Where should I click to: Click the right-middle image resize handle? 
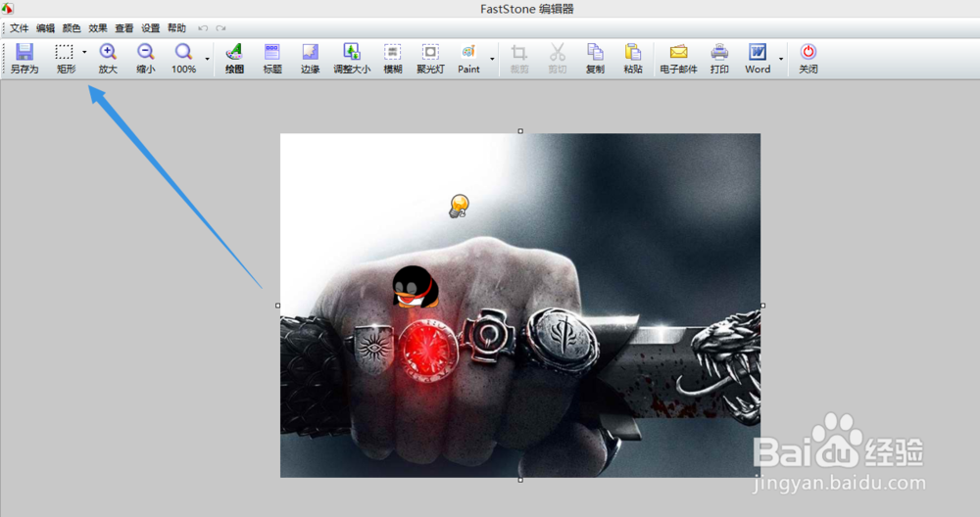pos(763,305)
